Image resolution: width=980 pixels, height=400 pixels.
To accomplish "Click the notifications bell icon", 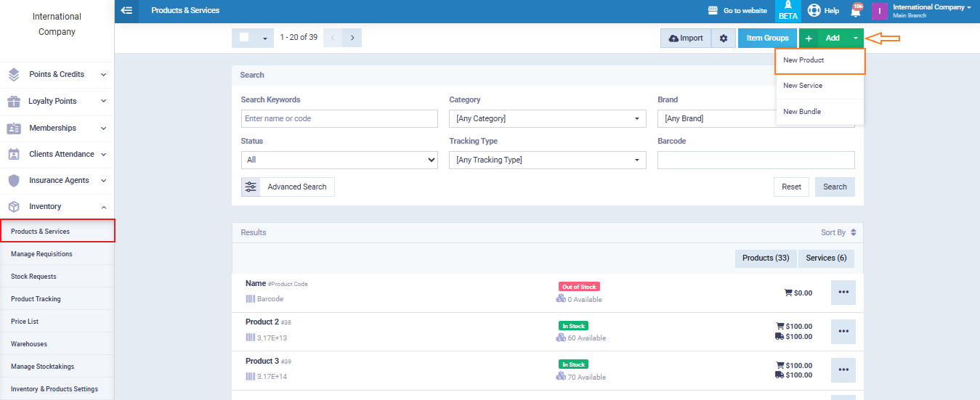I will (856, 11).
